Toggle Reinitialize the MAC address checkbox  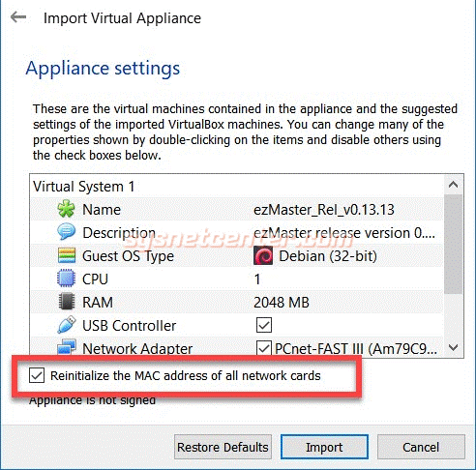pos(37,375)
